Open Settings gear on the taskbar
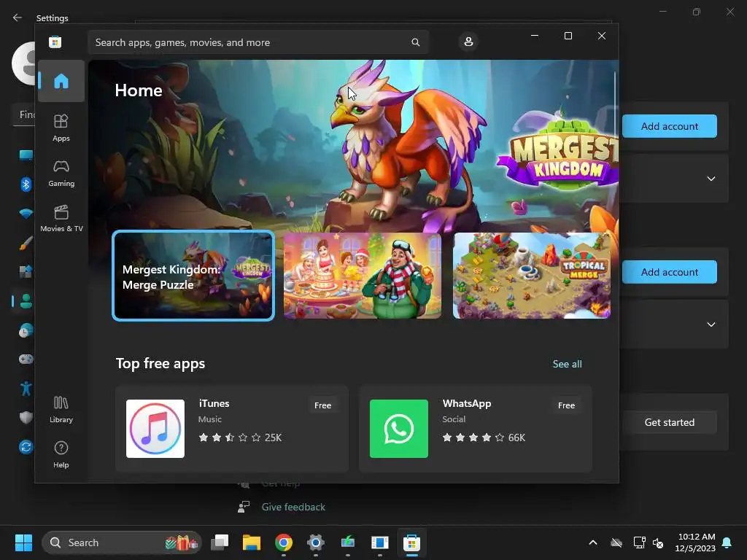The image size is (747, 560). click(315, 542)
